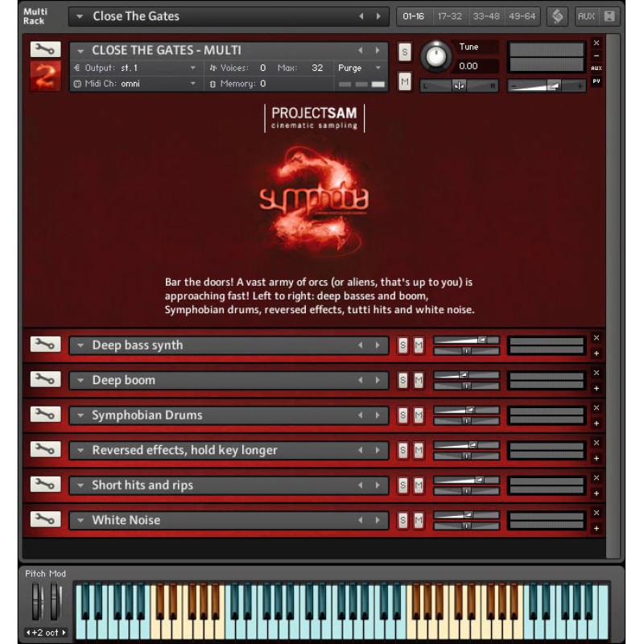Click the PV button on main instrument

[x=597, y=82]
